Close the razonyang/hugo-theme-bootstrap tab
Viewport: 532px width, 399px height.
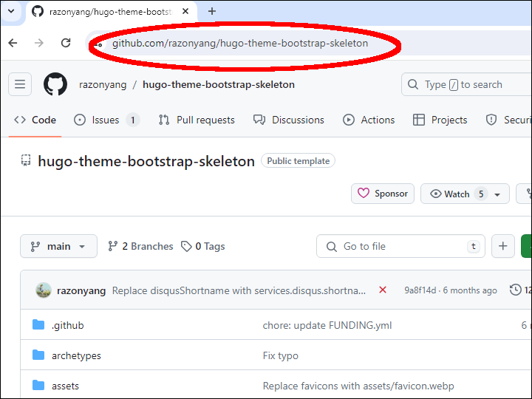point(185,11)
